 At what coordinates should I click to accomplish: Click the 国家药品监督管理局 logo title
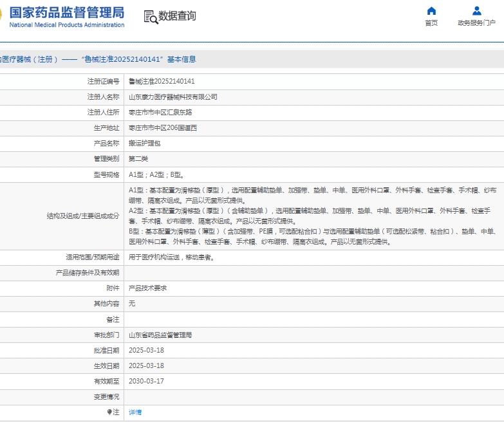coord(66,13)
